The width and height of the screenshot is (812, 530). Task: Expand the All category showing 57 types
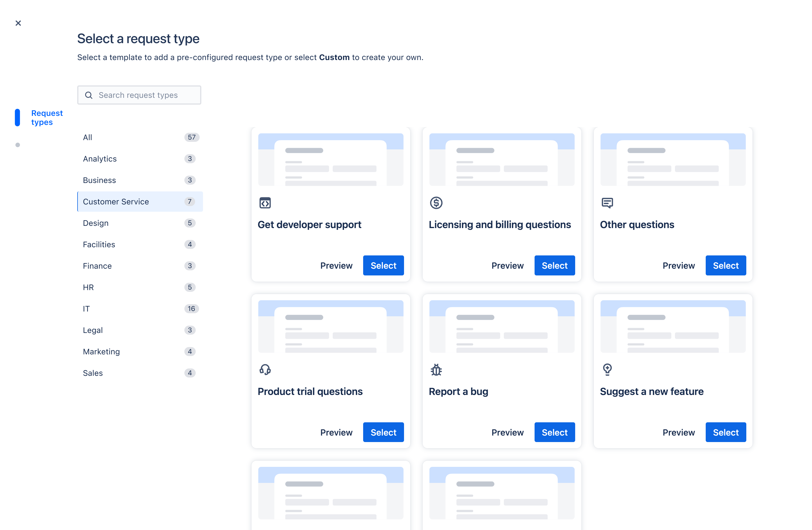coord(139,137)
